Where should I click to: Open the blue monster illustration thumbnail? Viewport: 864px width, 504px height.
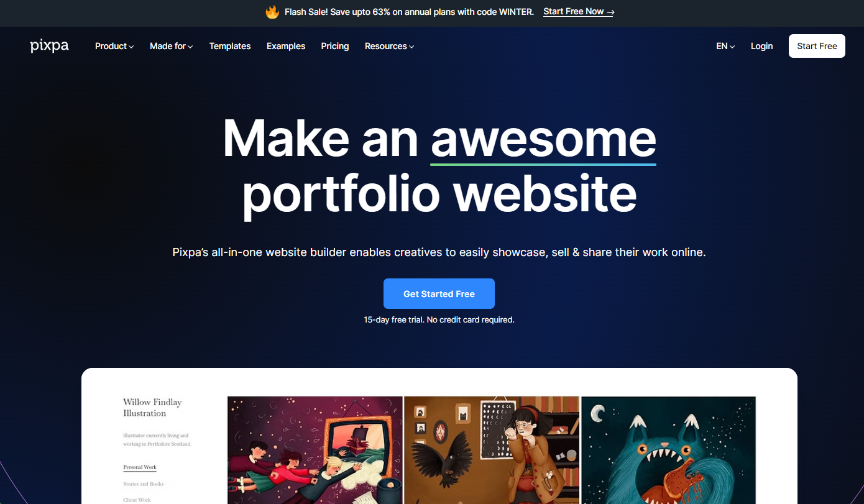point(668,450)
